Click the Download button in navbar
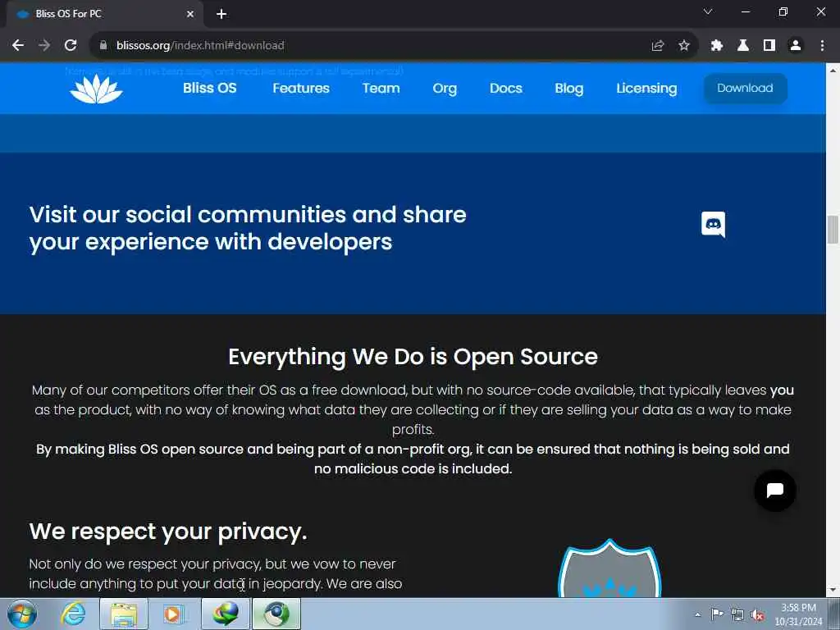The image size is (840, 630). pos(745,88)
